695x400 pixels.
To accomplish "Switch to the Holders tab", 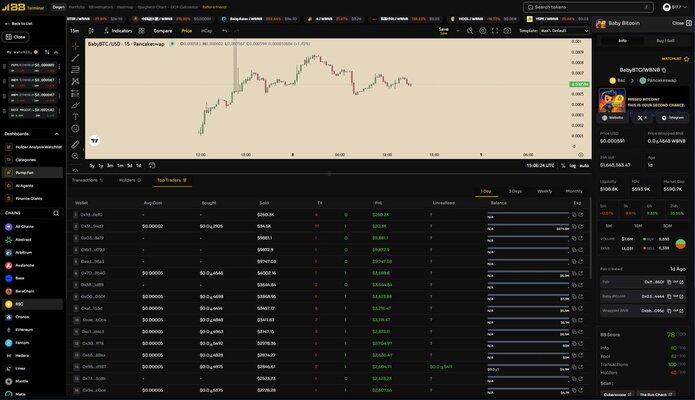I will pos(129,180).
